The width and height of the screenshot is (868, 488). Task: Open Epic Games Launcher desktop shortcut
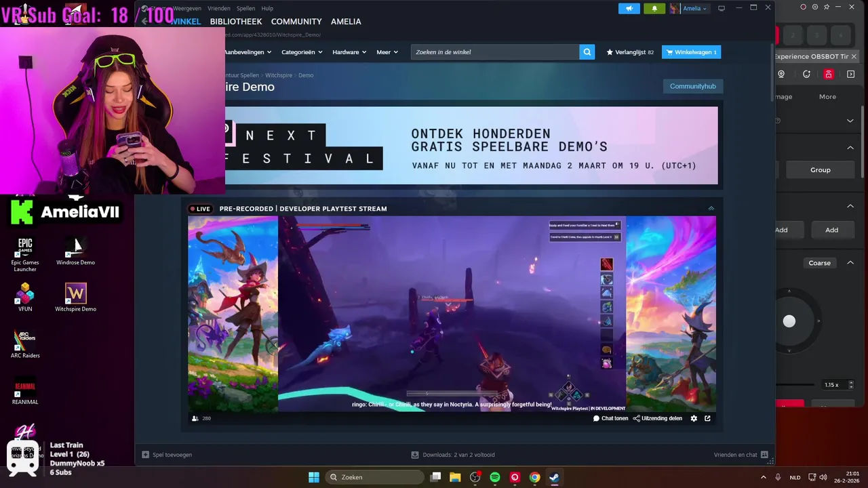(x=25, y=255)
